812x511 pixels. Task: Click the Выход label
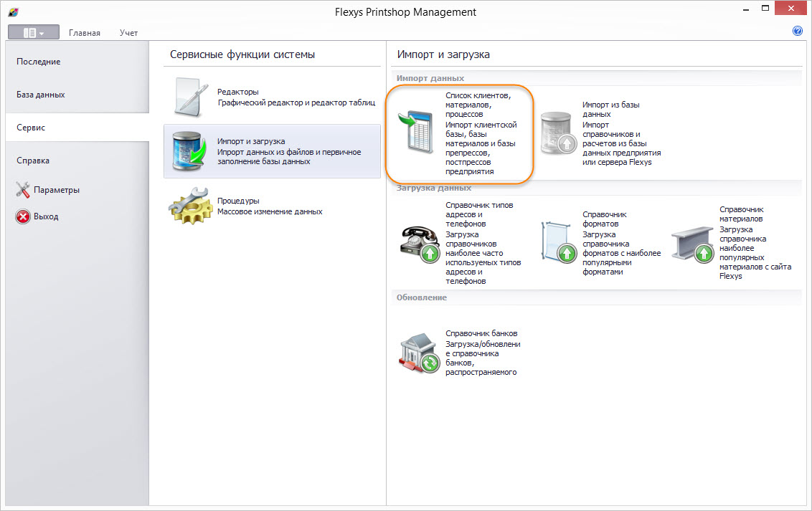tap(46, 216)
